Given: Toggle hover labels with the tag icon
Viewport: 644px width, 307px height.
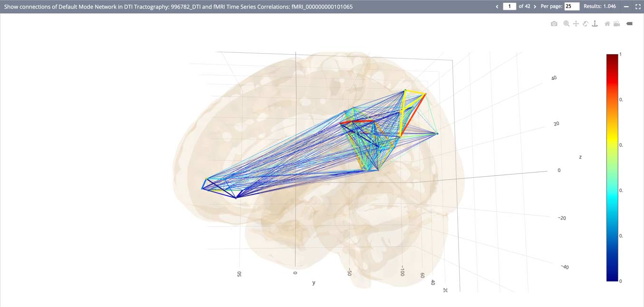Looking at the screenshot, I should tap(629, 24).
